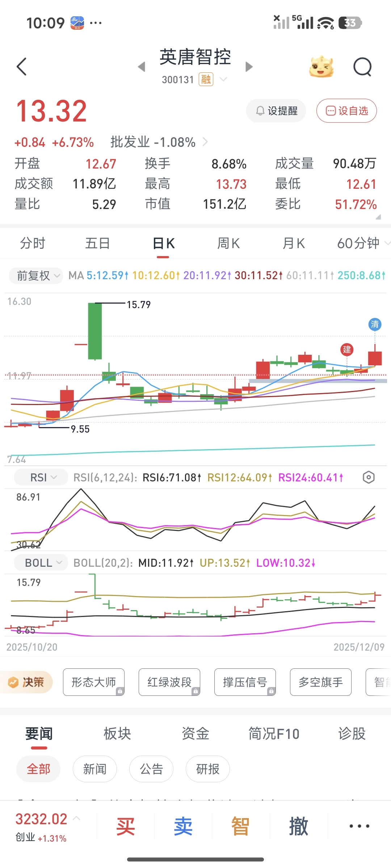Tap 智 smart trading button
Screen dimensions: 391x868
pyautogui.click(x=241, y=826)
